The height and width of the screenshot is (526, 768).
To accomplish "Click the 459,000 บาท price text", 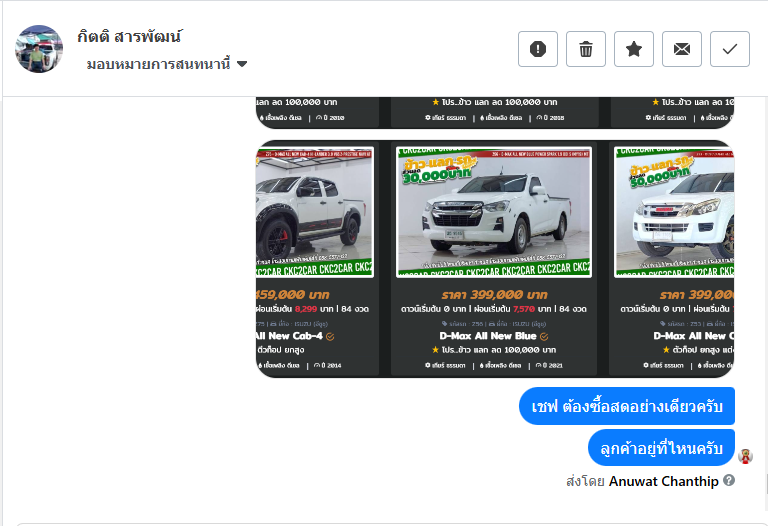I will click(292, 295).
